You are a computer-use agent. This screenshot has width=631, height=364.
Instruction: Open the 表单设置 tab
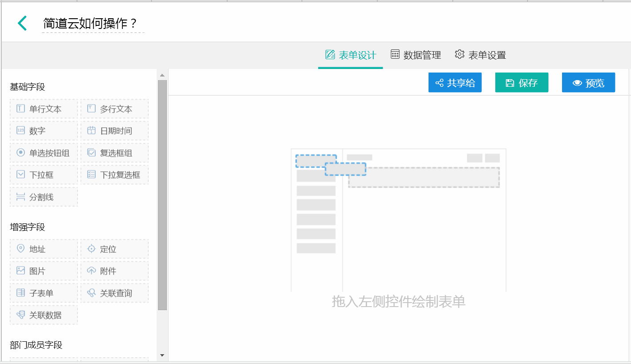click(480, 55)
